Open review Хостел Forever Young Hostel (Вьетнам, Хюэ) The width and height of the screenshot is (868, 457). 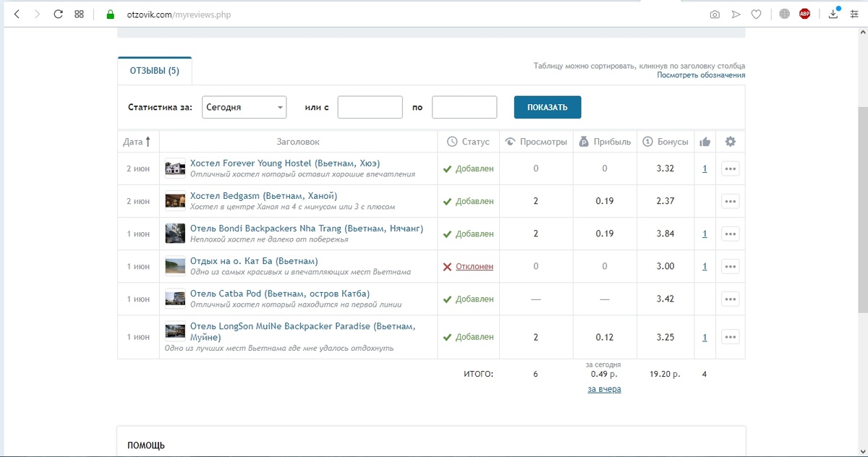[x=284, y=163]
